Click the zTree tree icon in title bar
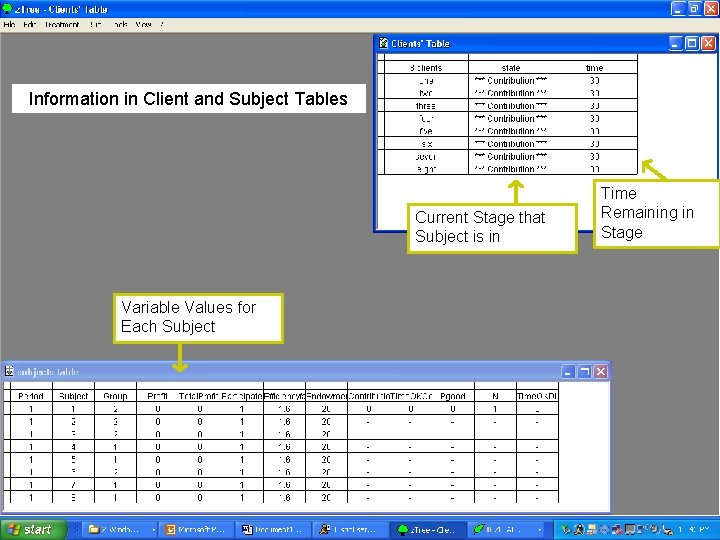The image size is (720, 540). pos(7,8)
